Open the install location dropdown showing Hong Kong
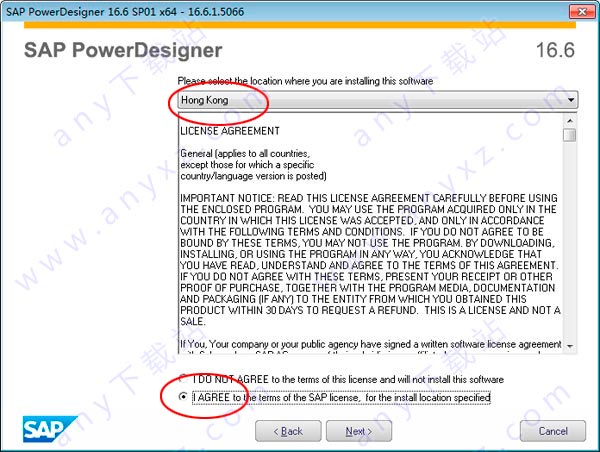This screenshot has width=600, height=452. pyautogui.click(x=378, y=100)
